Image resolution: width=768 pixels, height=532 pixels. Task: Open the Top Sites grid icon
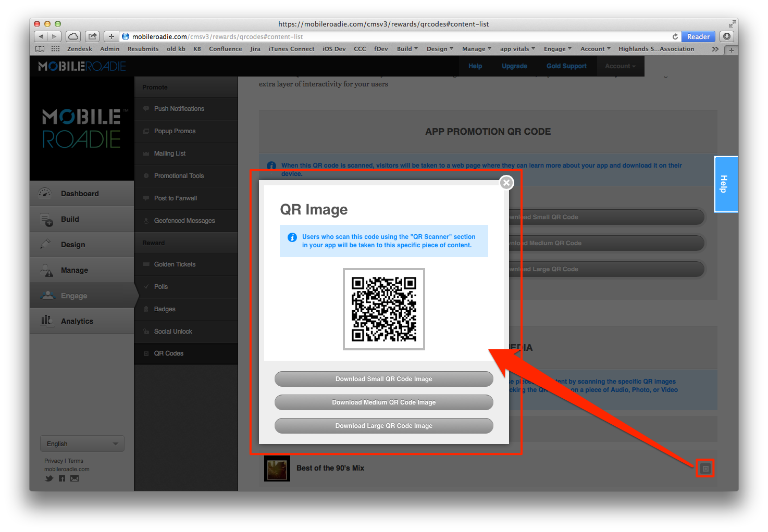[x=55, y=49]
